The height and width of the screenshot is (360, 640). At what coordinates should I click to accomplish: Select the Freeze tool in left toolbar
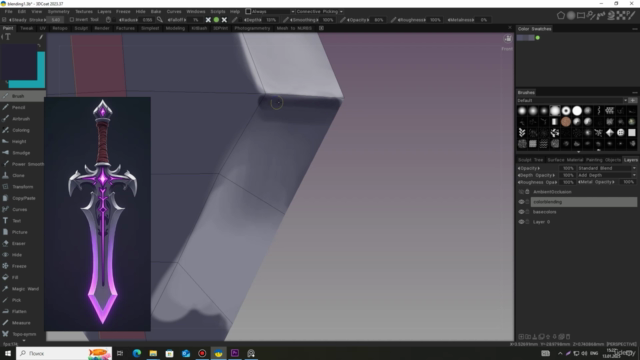[22, 266]
